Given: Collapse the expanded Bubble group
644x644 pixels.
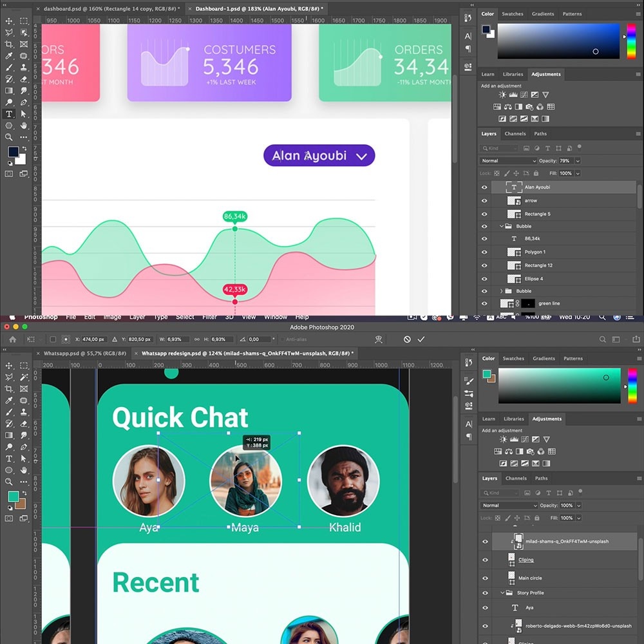Looking at the screenshot, I should pos(502,226).
